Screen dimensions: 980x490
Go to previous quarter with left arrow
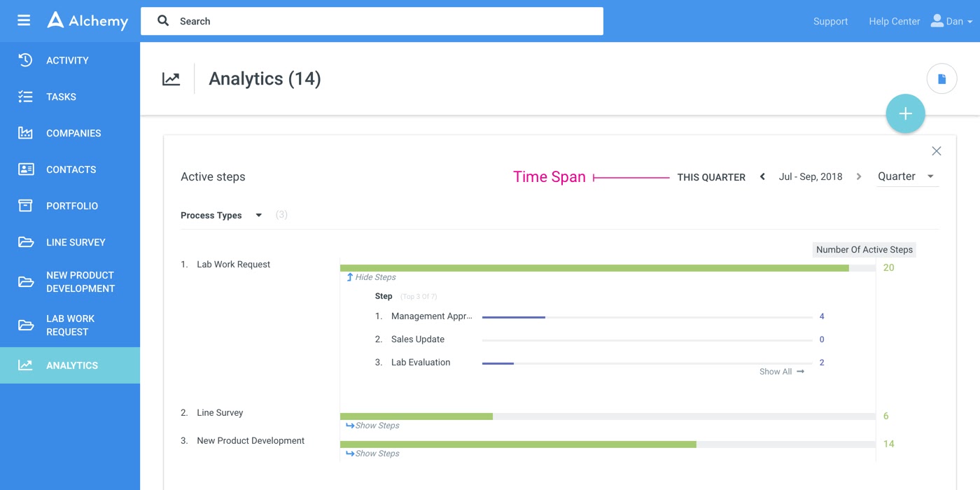(762, 177)
